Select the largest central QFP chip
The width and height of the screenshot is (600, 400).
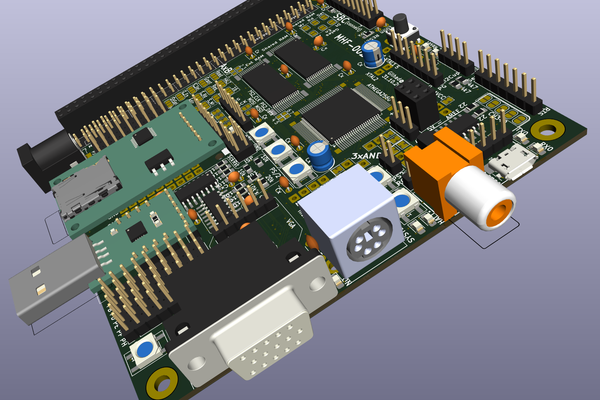tap(345, 110)
